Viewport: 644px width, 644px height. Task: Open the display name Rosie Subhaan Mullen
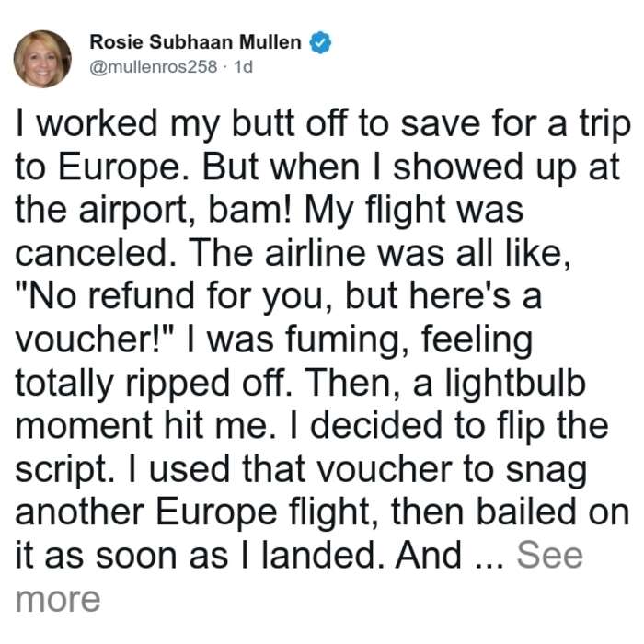coord(195,42)
